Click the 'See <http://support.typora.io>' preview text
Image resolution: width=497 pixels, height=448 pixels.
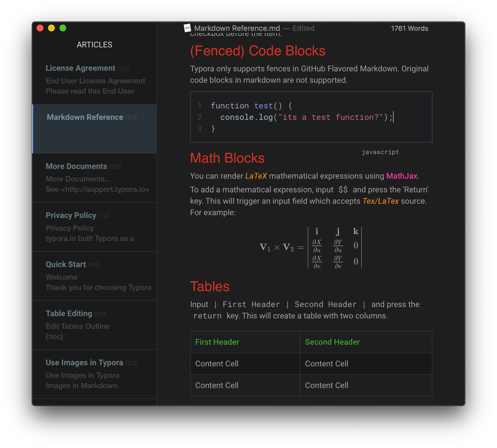tap(97, 189)
